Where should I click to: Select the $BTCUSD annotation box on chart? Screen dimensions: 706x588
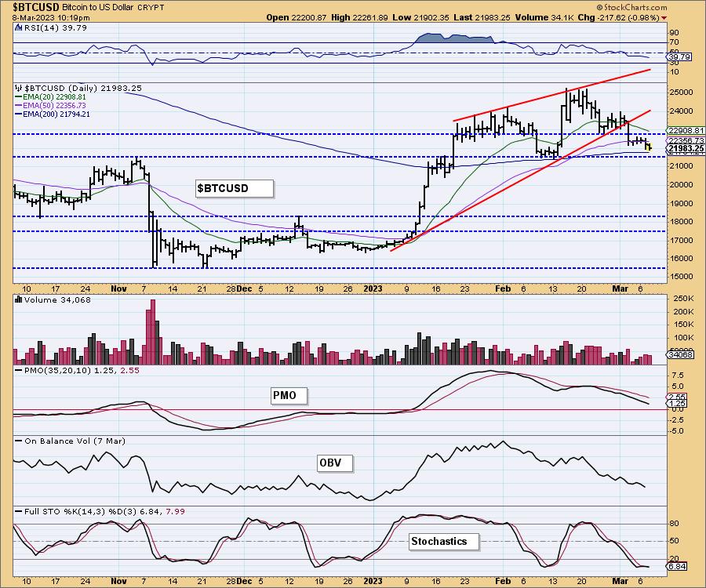(234, 188)
